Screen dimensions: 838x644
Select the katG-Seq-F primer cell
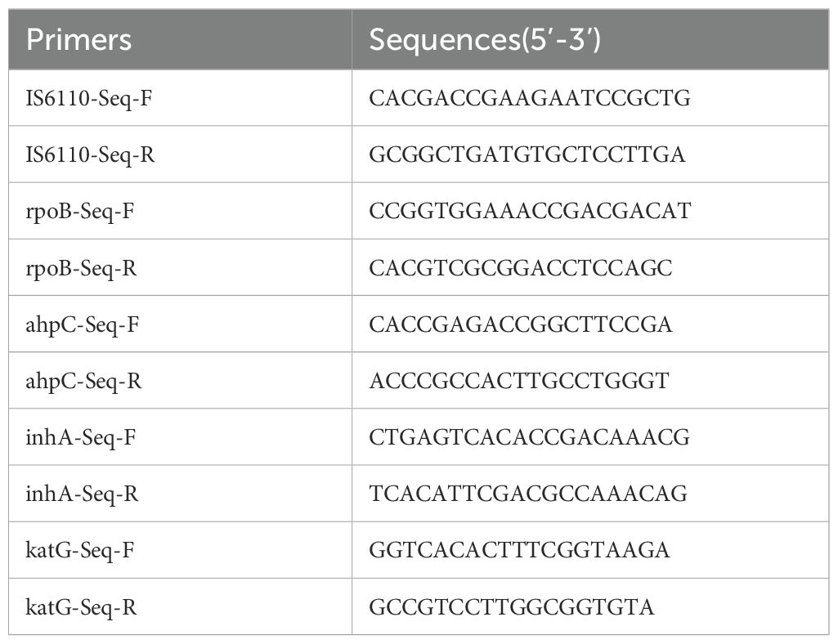[x=180, y=550]
